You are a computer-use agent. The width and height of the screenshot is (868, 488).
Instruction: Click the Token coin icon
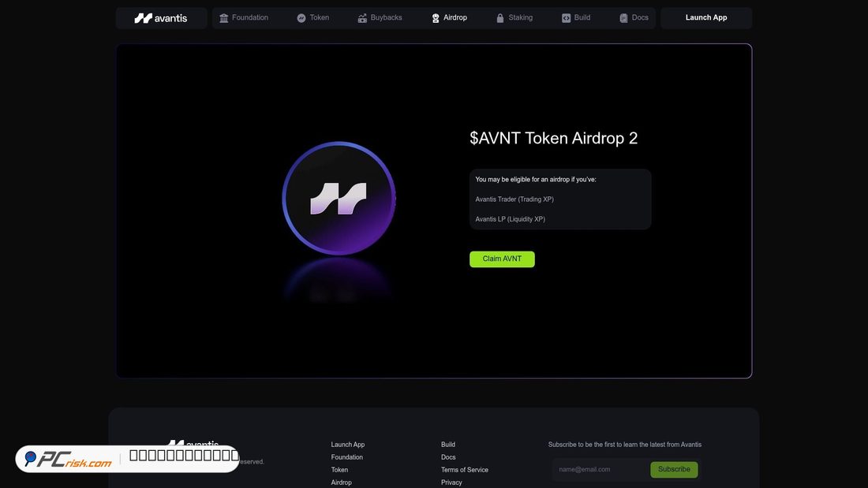coord(301,18)
